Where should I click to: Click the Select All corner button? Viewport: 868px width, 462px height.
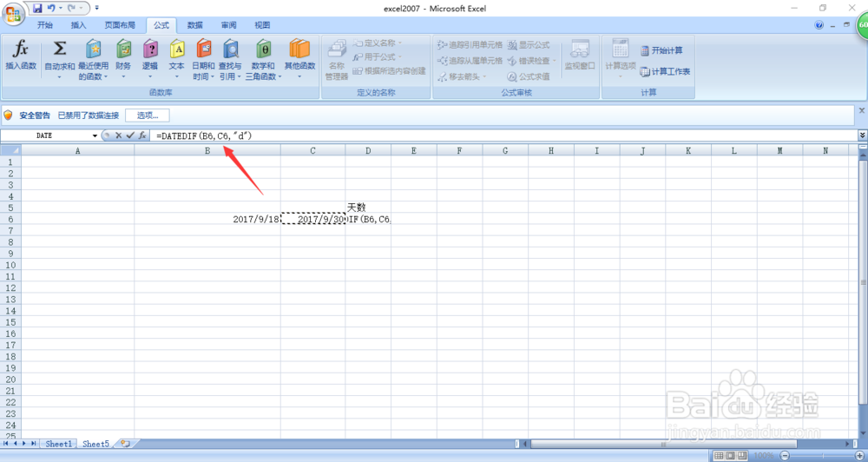tap(11, 150)
